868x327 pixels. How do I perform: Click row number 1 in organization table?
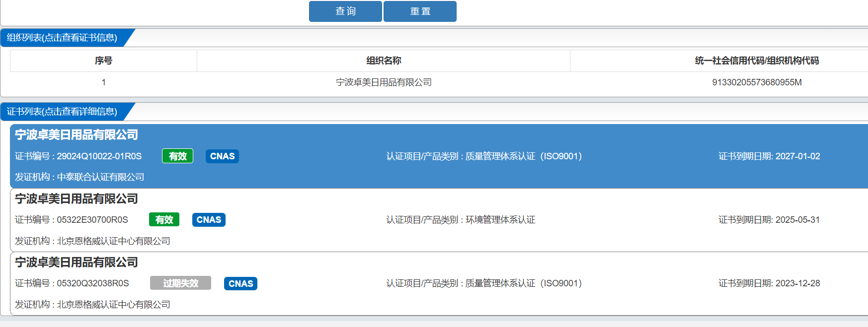pos(103,82)
